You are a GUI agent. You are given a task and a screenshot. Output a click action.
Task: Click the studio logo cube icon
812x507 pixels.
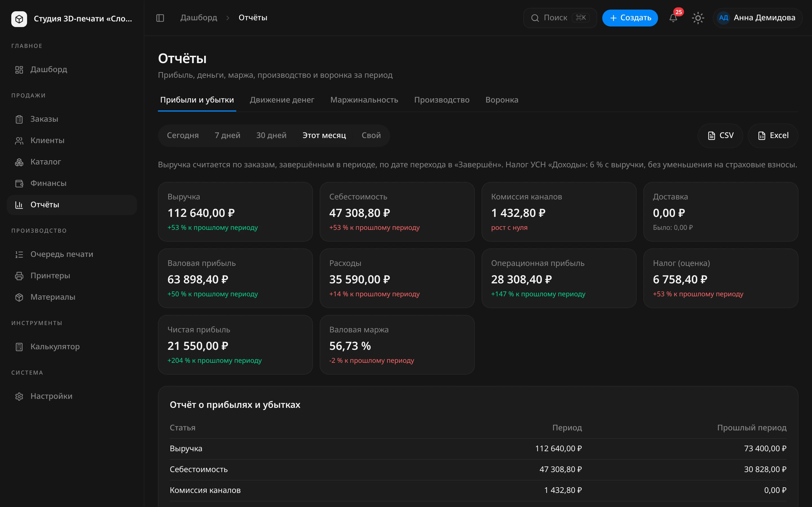pos(19,19)
